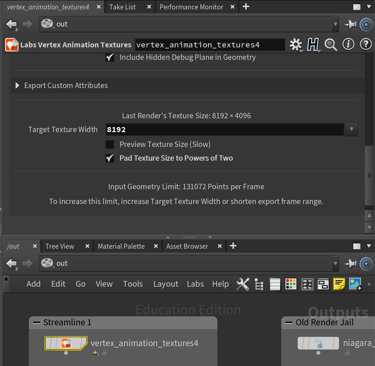Click the parameter pane vertical scrollbar
This screenshot has width=375, height=366.
tap(369, 175)
